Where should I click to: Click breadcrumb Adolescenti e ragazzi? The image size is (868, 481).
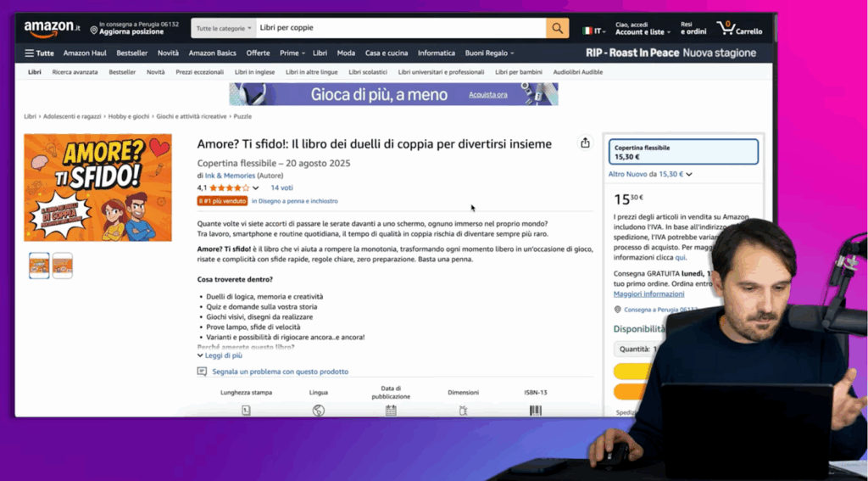pos(72,116)
